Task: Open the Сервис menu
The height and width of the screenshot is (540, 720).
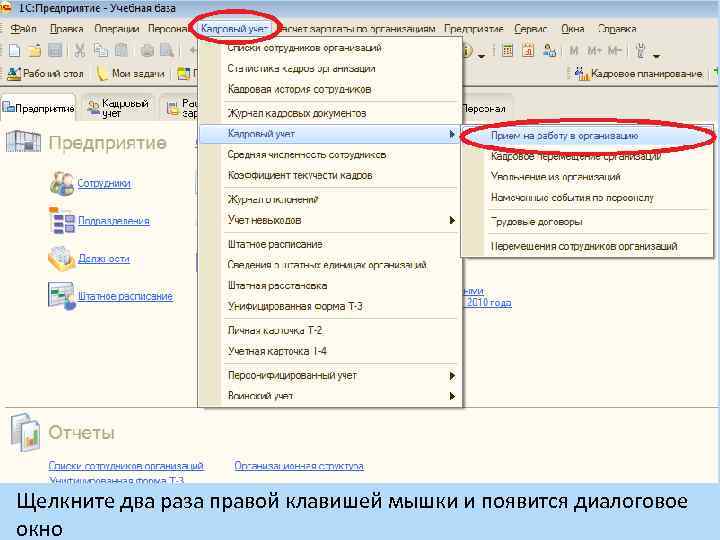Action: click(531, 28)
